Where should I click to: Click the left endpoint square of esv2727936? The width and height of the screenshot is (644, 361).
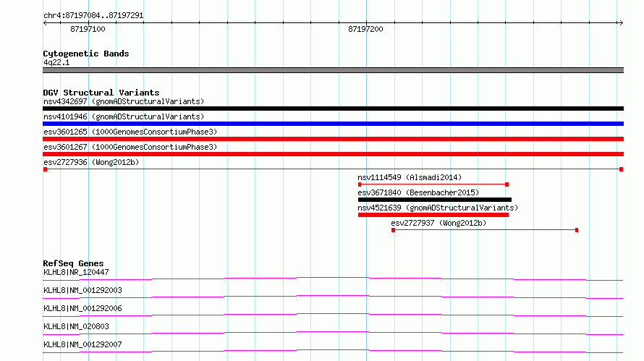click(x=45, y=169)
